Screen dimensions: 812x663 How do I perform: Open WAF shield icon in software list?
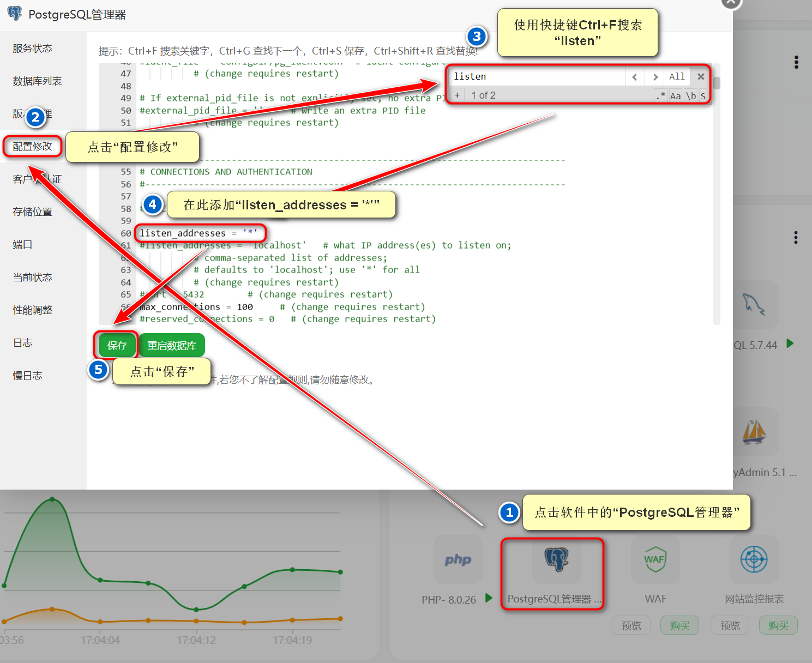tap(655, 559)
